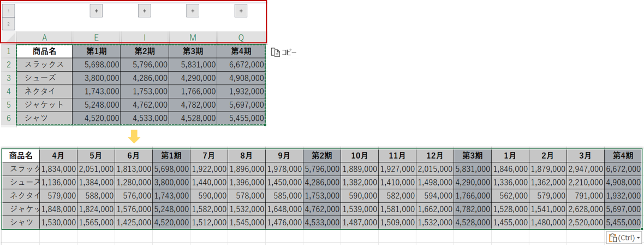Select column Q header

coord(241,38)
